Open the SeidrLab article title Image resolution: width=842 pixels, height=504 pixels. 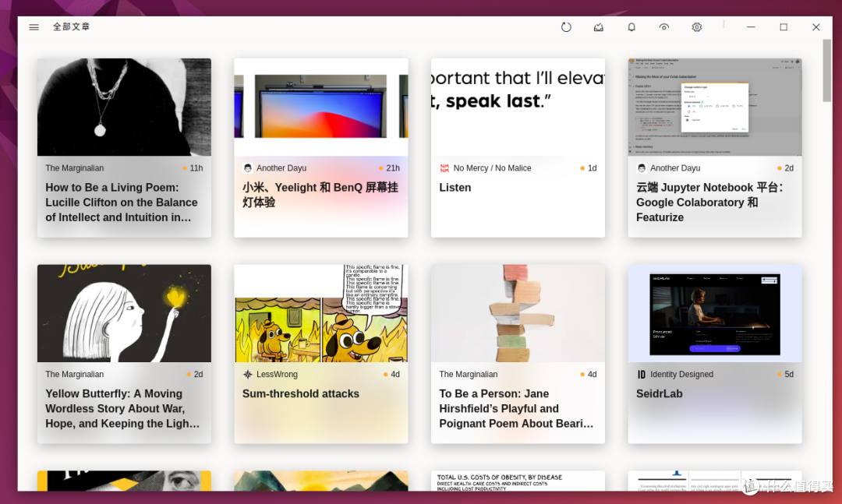(660, 394)
